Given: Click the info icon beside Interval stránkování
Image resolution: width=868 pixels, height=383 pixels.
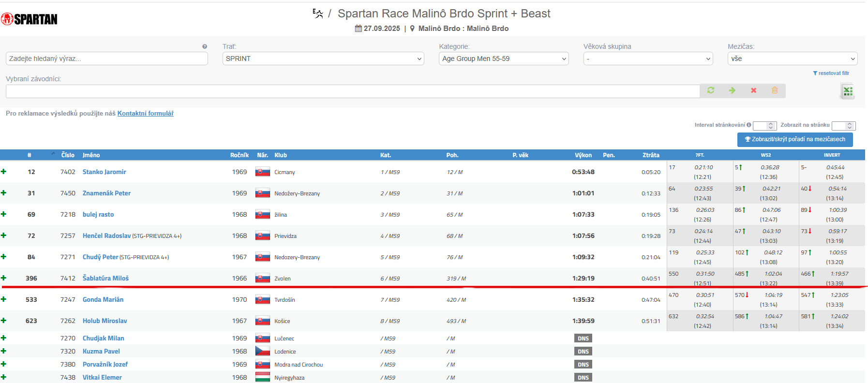Looking at the screenshot, I should [749, 125].
